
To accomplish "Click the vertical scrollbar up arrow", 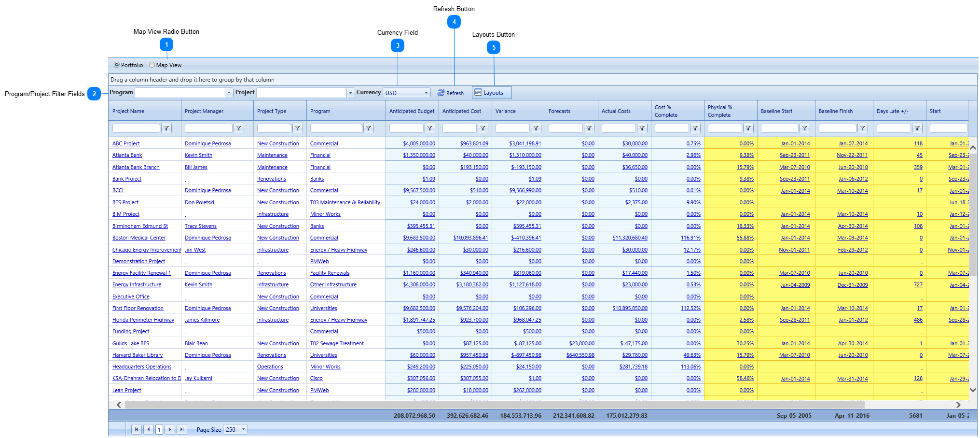I will (x=973, y=148).
